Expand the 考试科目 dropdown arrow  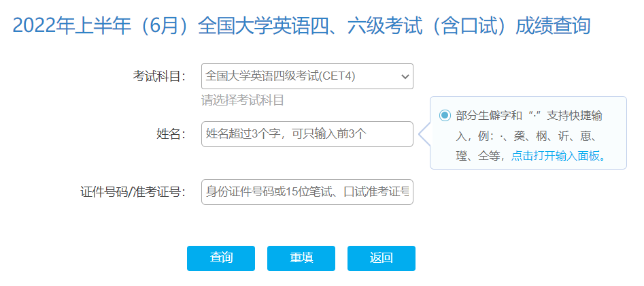(x=405, y=76)
